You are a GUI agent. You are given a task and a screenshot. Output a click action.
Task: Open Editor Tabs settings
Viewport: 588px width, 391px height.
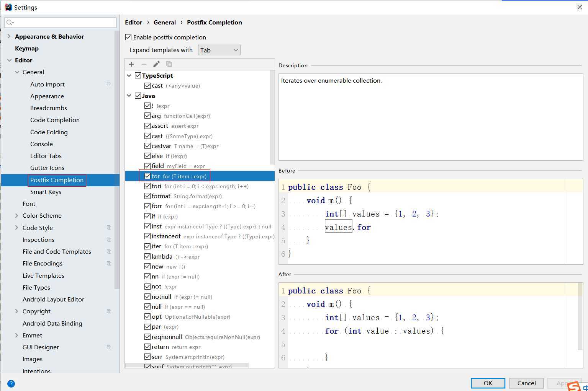[46, 156]
